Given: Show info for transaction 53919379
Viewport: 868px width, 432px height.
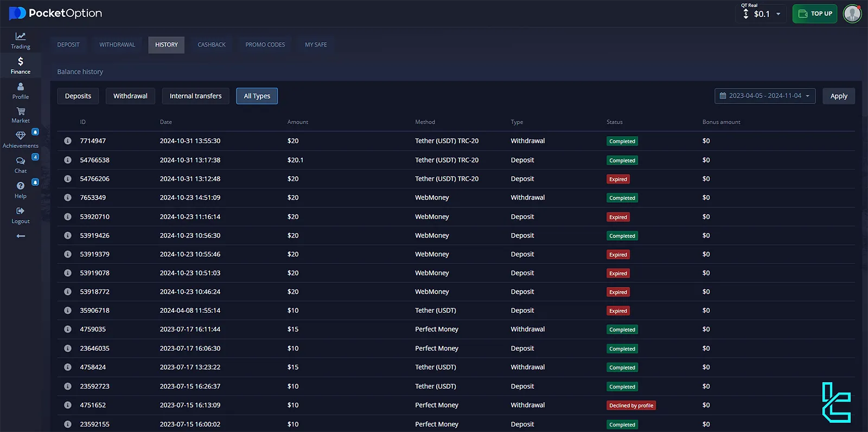Looking at the screenshot, I should click(68, 254).
